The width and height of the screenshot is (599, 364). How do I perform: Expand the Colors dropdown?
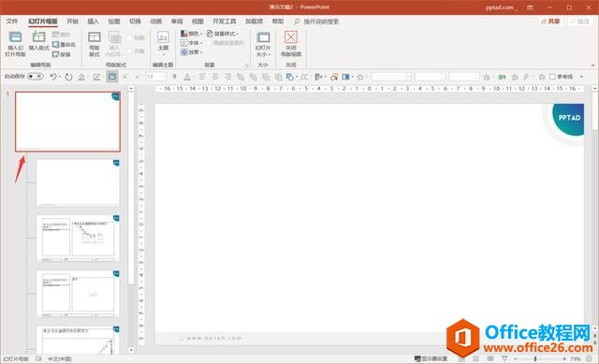tap(191, 34)
